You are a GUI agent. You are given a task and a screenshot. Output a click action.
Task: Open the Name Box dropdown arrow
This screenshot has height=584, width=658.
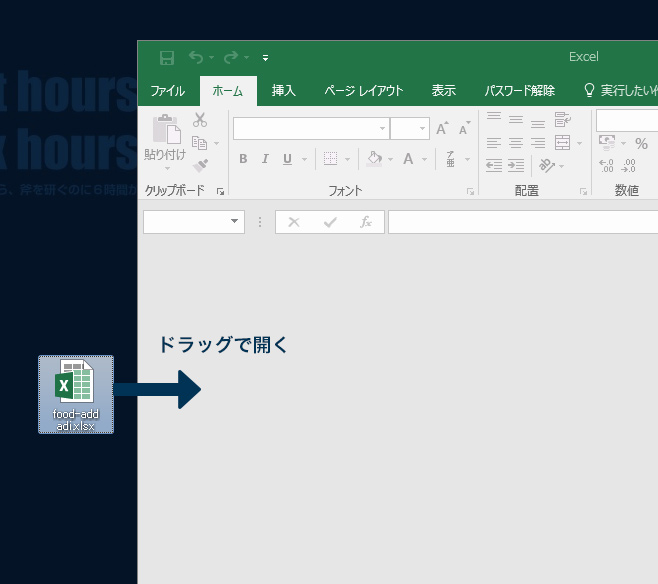pyautogui.click(x=234, y=221)
